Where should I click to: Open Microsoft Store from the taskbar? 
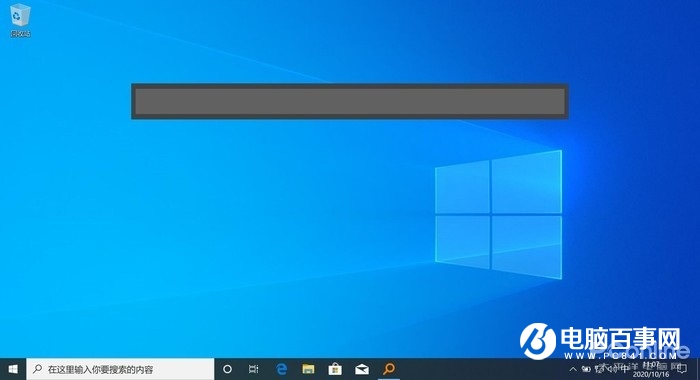(x=335, y=369)
